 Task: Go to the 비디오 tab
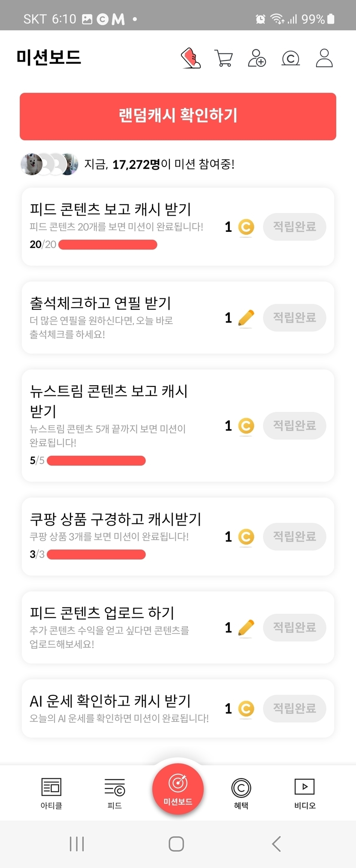[x=305, y=793]
